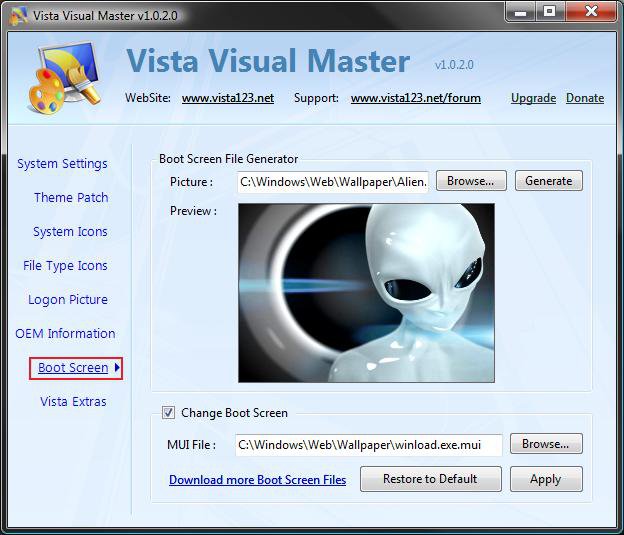This screenshot has height=535, width=624.
Task: Maximize the Vista Visual Master window
Action: 550,12
